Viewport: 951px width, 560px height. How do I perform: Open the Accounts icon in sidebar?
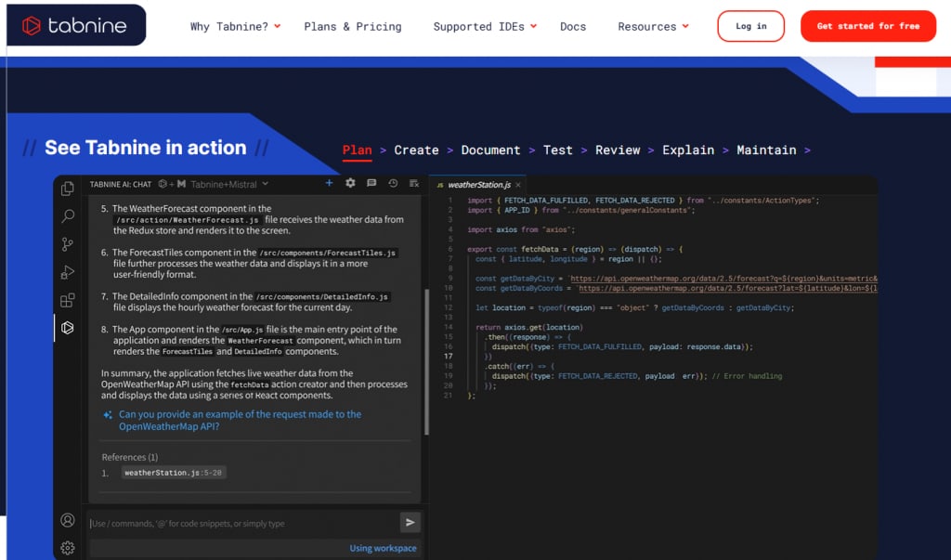click(x=68, y=520)
